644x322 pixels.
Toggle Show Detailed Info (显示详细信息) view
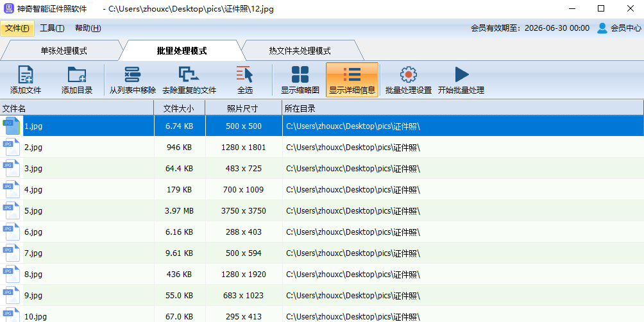tap(352, 75)
